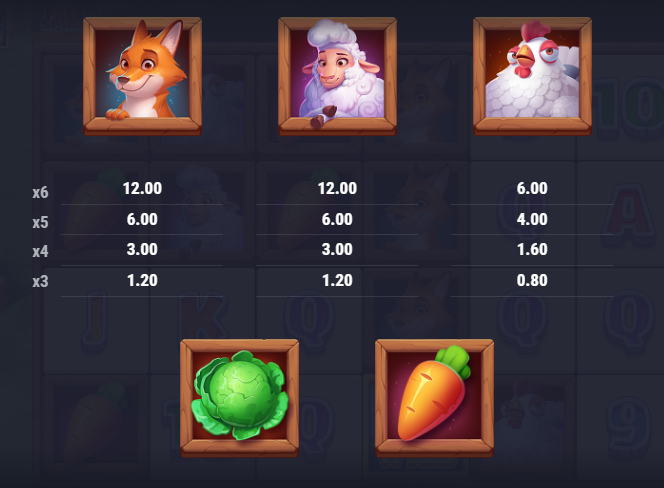The image size is (664, 488).
Task: Click the x3 multiplier row label
Action: coord(40,281)
